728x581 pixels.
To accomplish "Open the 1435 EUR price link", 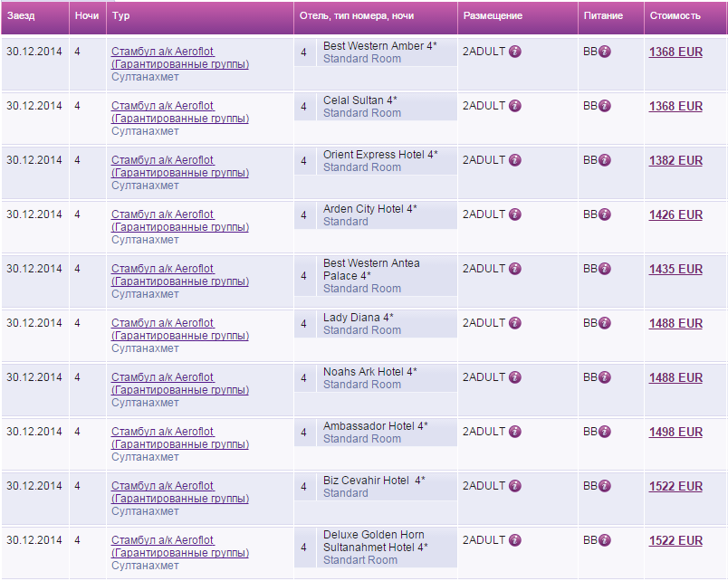I will [x=675, y=270].
